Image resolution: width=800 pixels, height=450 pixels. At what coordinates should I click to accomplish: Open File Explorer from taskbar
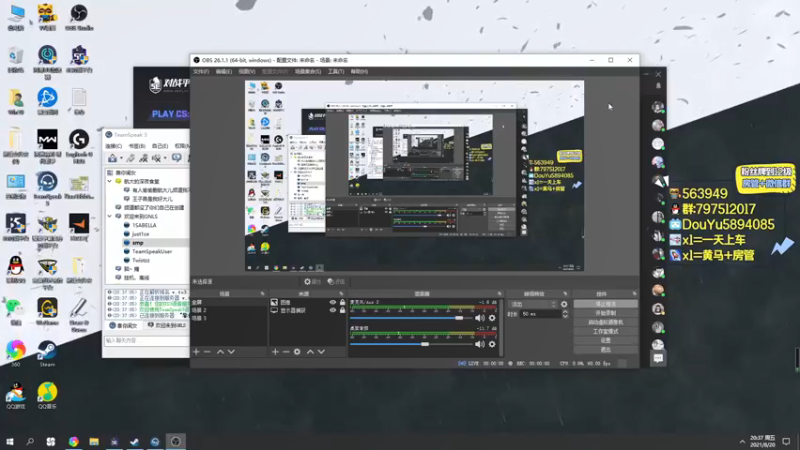point(94,441)
